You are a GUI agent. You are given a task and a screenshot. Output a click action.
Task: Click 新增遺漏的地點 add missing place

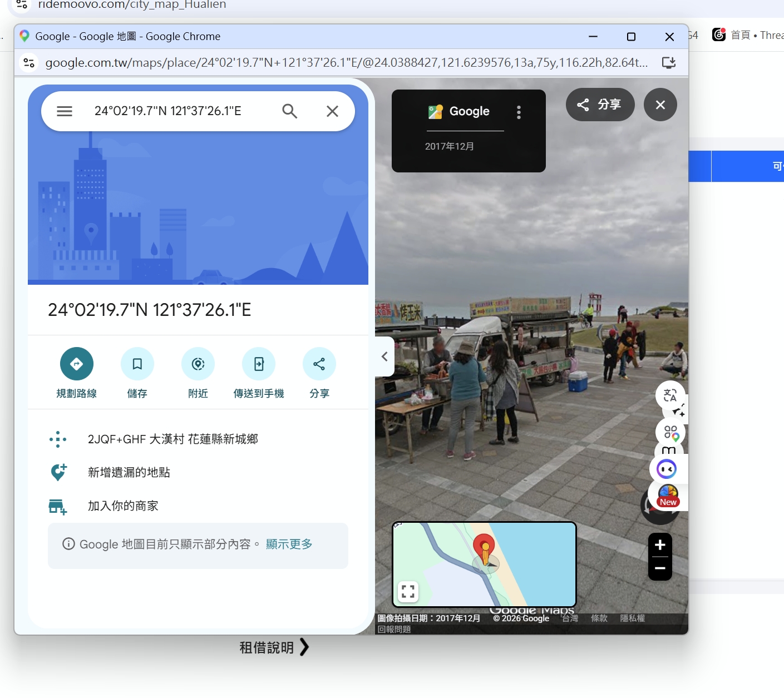coord(198,473)
